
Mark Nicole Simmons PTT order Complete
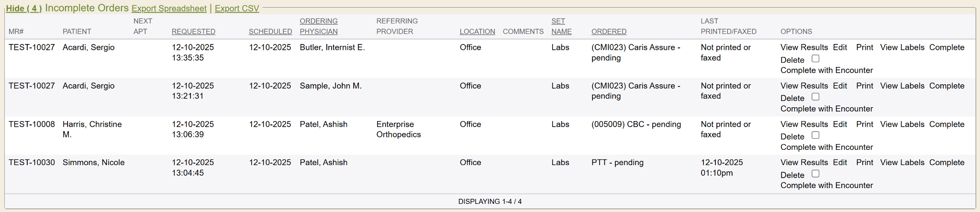(x=947, y=162)
